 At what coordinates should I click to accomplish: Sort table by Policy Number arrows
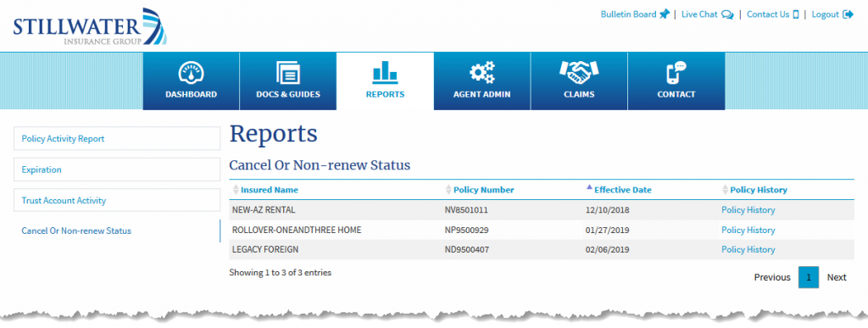(x=448, y=190)
